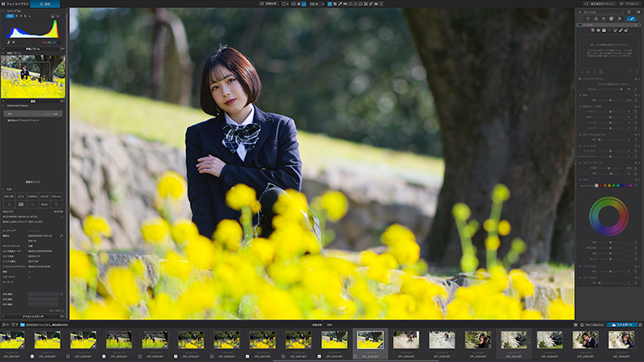
Task: Toggle active corrections only switch
Action: point(638,12)
